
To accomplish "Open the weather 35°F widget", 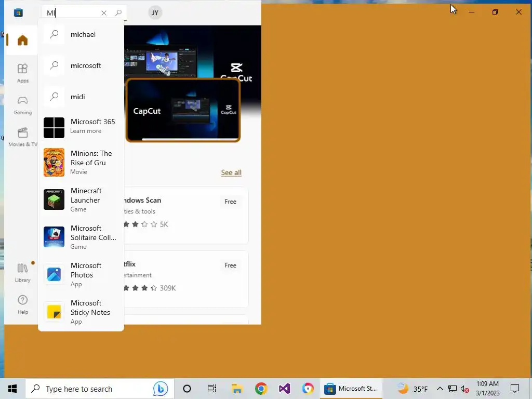I will 412,389.
